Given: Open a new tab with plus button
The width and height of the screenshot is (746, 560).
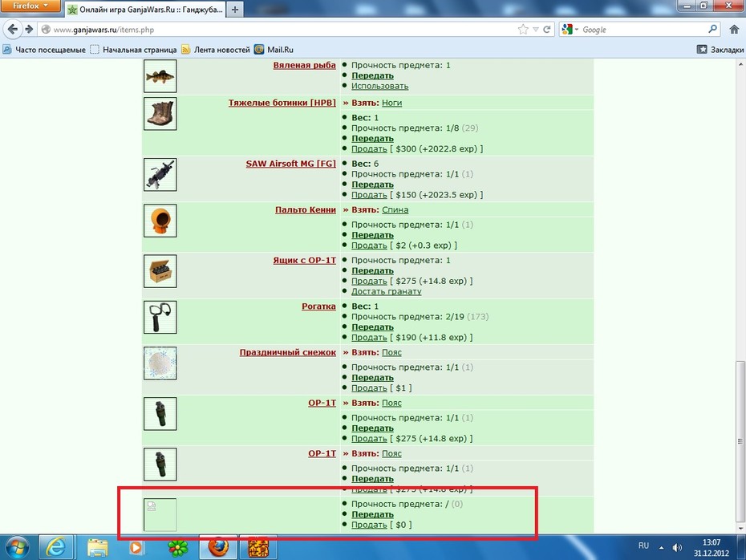Looking at the screenshot, I should [x=235, y=9].
